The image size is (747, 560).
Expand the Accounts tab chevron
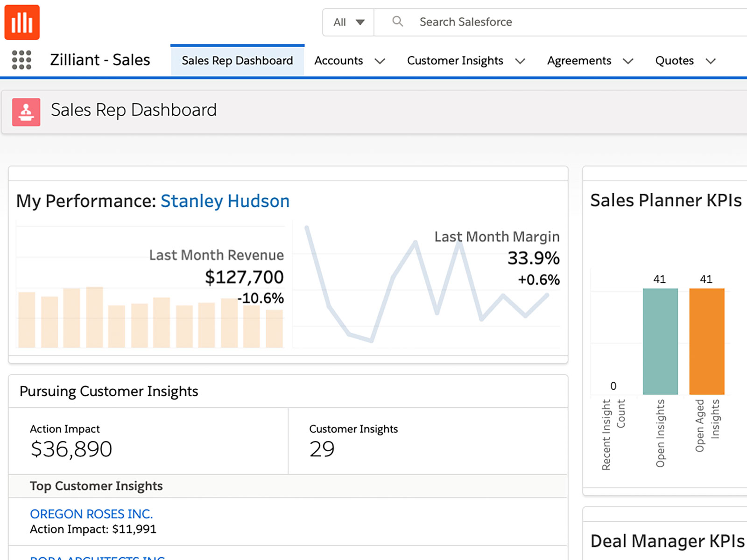(x=380, y=61)
